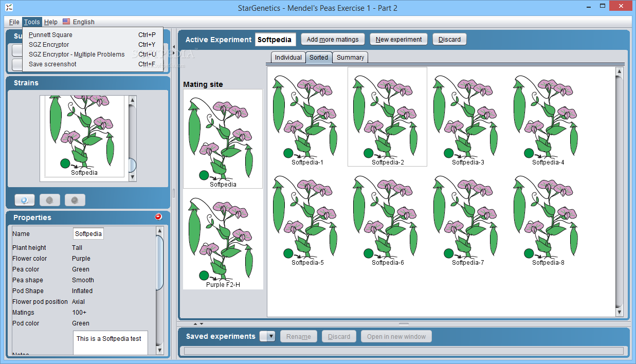Click the 'Axial' flower pod position value

click(78, 302)
